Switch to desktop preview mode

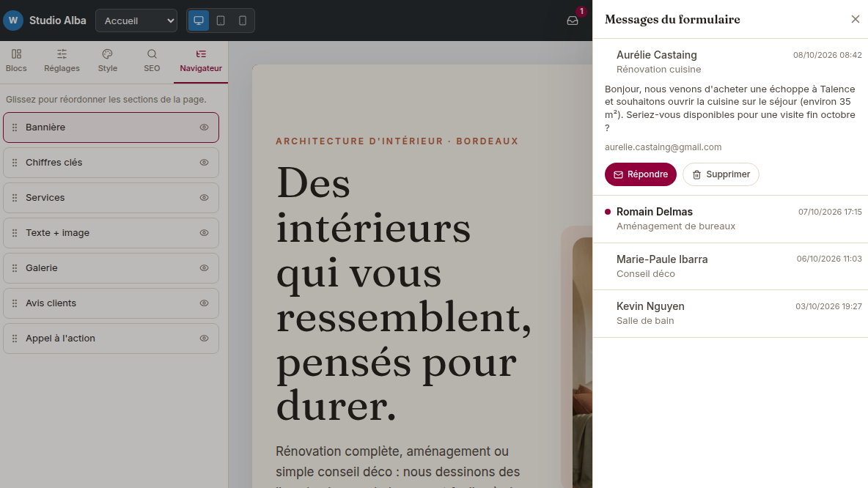[199, 21]
